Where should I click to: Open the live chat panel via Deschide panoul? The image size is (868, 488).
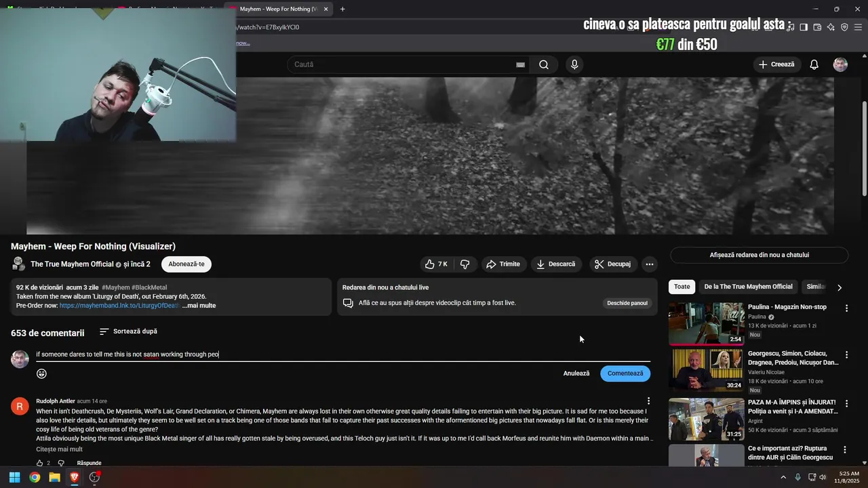[x=627, y=303]
